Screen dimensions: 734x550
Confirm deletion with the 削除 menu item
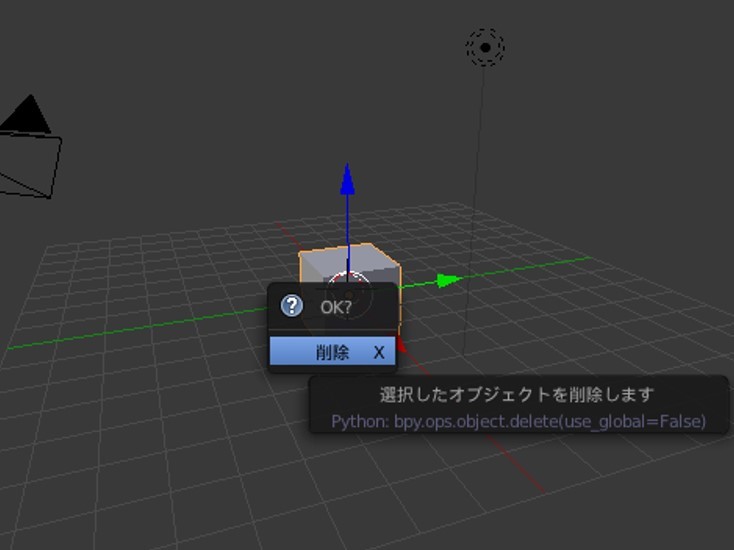pyautogui.click(x=332, y=352)
